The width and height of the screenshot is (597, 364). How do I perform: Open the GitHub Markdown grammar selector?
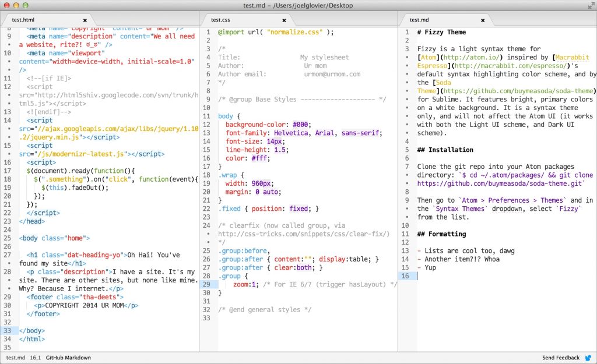click(x=68, y=358)
